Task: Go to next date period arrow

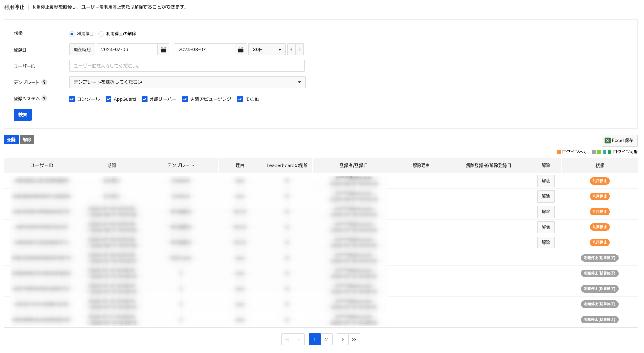Action: coord(299,50)
